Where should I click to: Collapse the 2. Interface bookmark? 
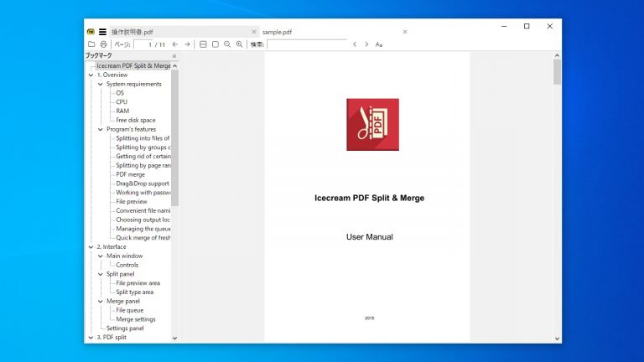pyautogui.click(x=91, y=247)
